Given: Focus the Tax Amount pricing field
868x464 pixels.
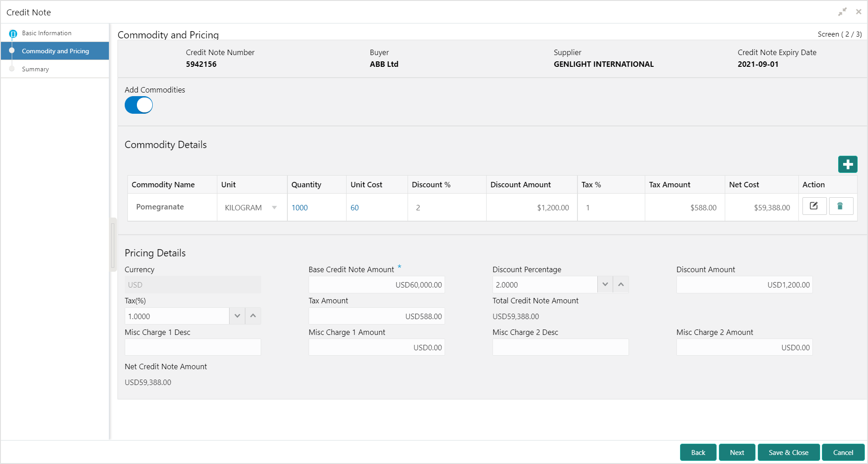Looking at the screenshot, I should [377, 316].
